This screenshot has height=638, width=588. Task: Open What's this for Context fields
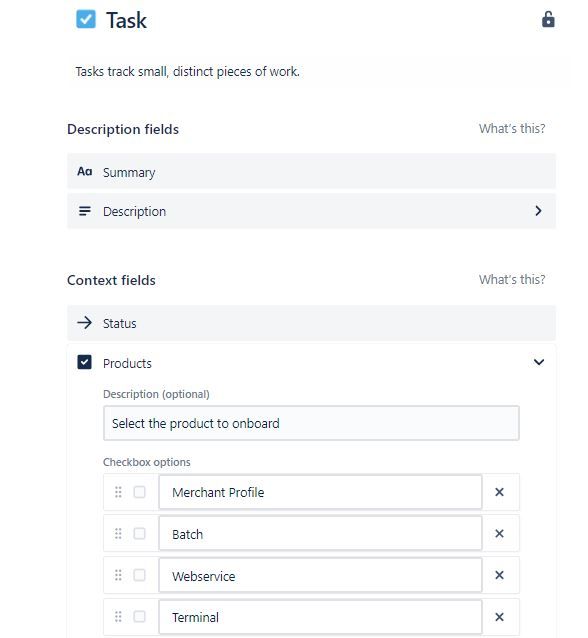[512, 280]
